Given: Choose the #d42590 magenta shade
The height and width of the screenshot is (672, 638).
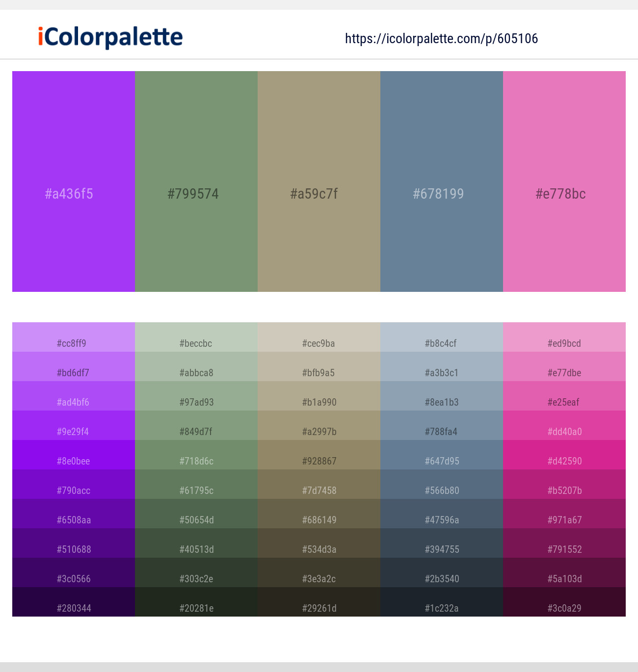Looking at the screenshot, I should [564, 455].
